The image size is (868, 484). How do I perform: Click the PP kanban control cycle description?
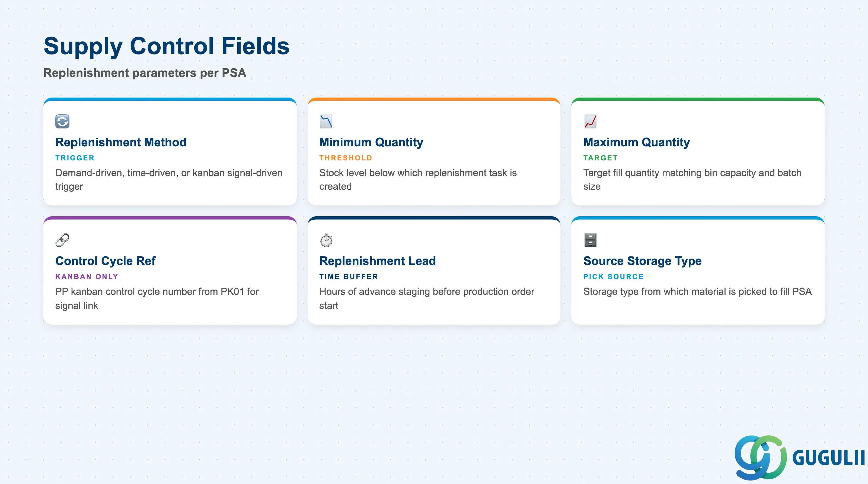[x=157, y=299]
